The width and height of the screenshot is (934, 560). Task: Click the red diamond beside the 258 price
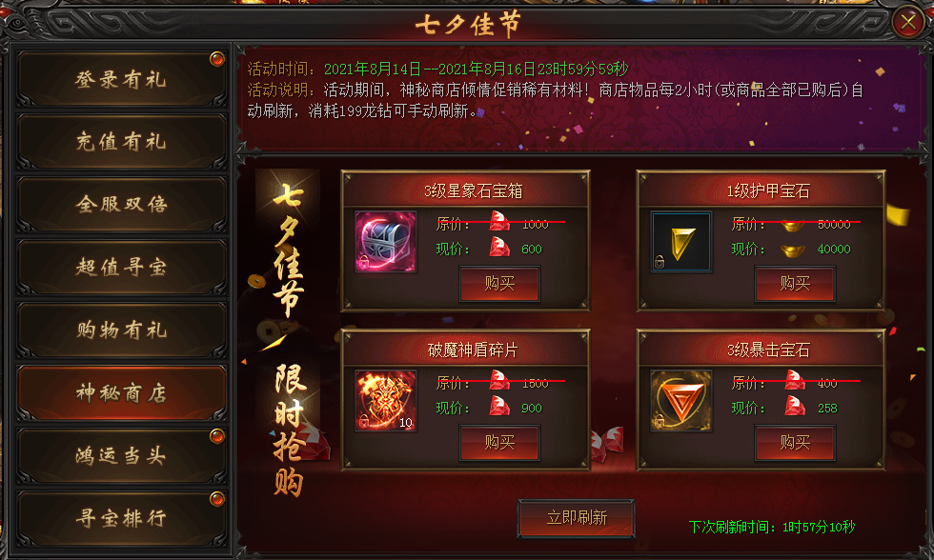[795, 406]
